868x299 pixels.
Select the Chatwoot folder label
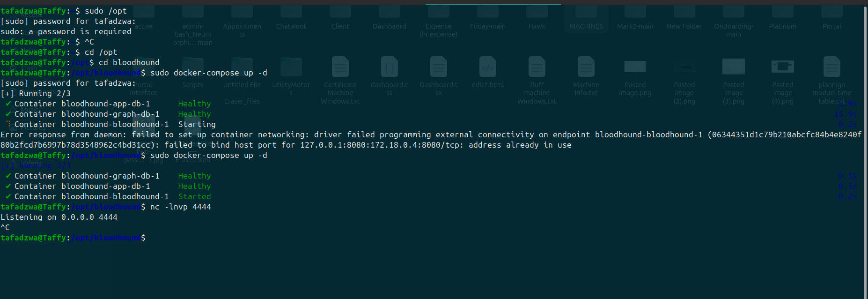point(291,26)
